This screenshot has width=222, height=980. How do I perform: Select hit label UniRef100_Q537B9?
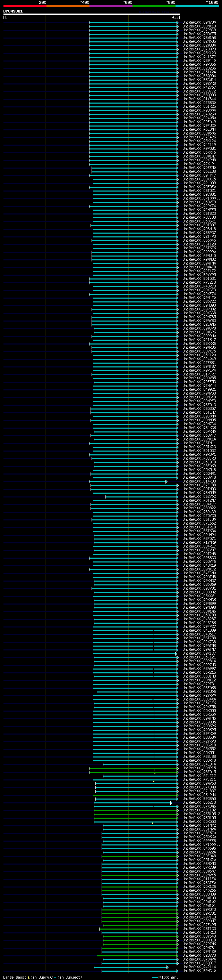pyautogui.click(x=199, y=615)
